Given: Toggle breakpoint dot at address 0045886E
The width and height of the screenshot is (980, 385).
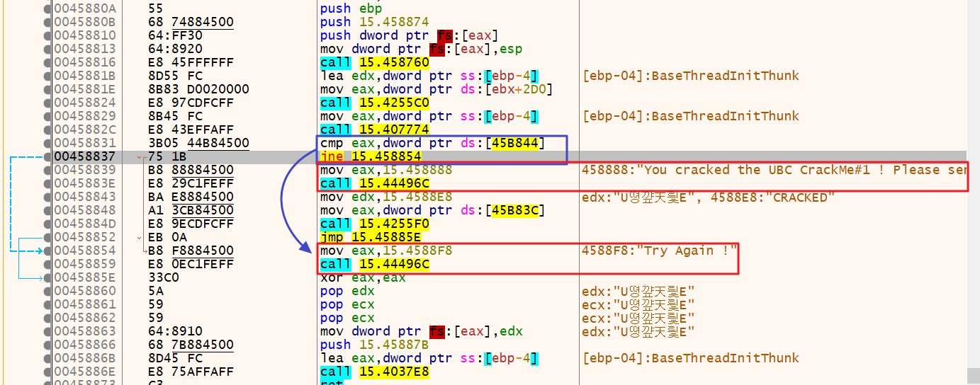Looking at the screenshot, I should pyautogui.click(x=47, y=372).
